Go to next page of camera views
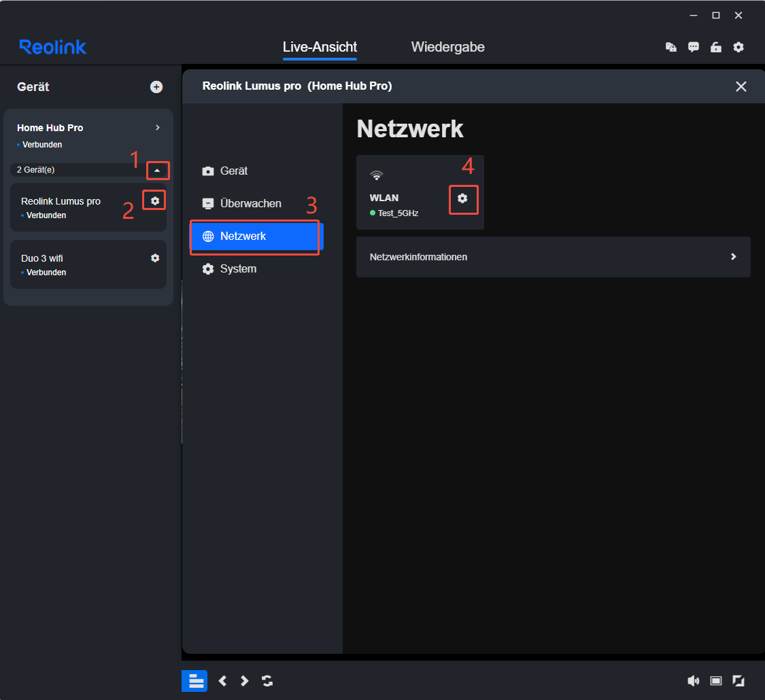 click(x=244, y=680)
